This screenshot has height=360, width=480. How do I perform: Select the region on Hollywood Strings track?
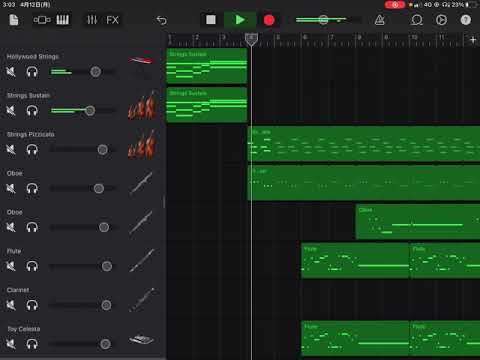click(x=207, y=66)
